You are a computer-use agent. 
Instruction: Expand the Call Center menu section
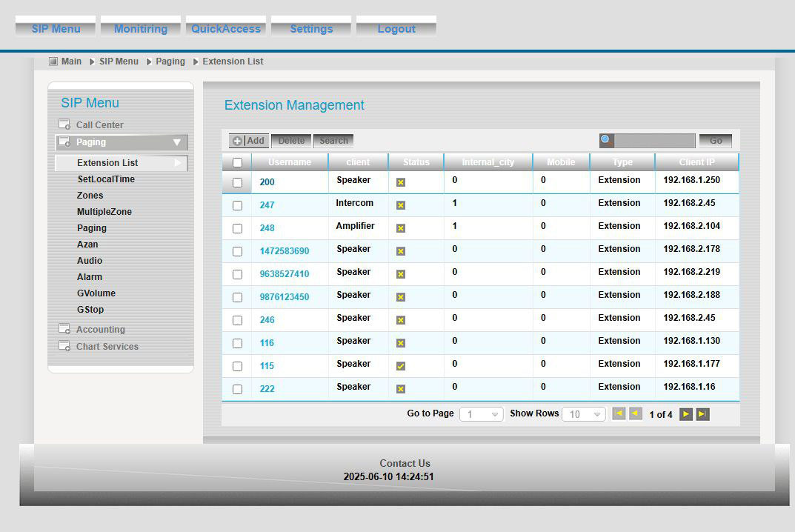[x=99, y=125]
